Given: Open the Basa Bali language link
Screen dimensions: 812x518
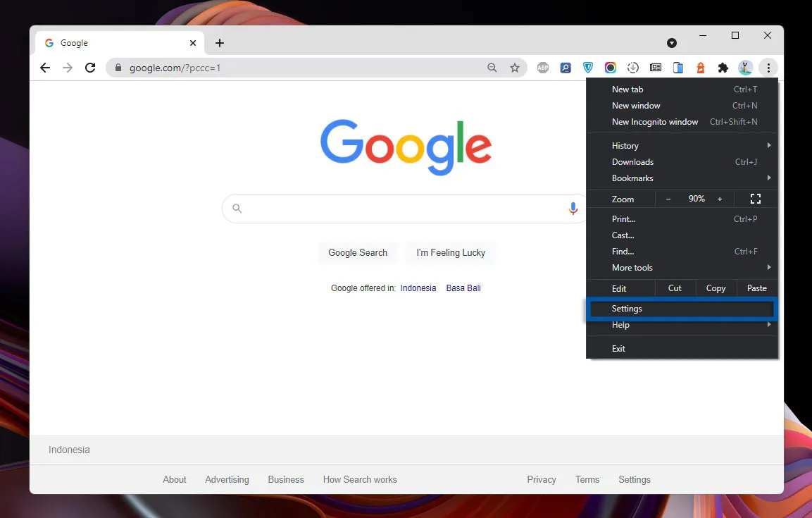Looking at the screenshot, I should (463, 288).
